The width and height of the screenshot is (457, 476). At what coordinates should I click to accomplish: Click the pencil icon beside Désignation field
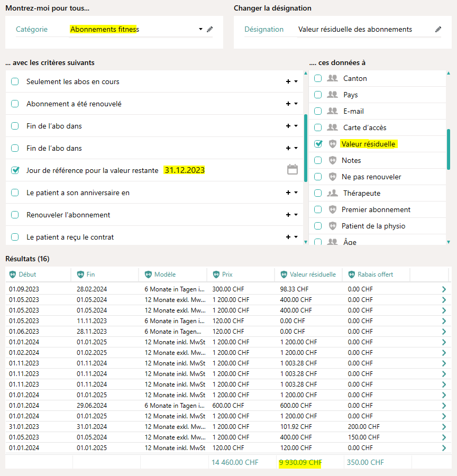(438, 30)
